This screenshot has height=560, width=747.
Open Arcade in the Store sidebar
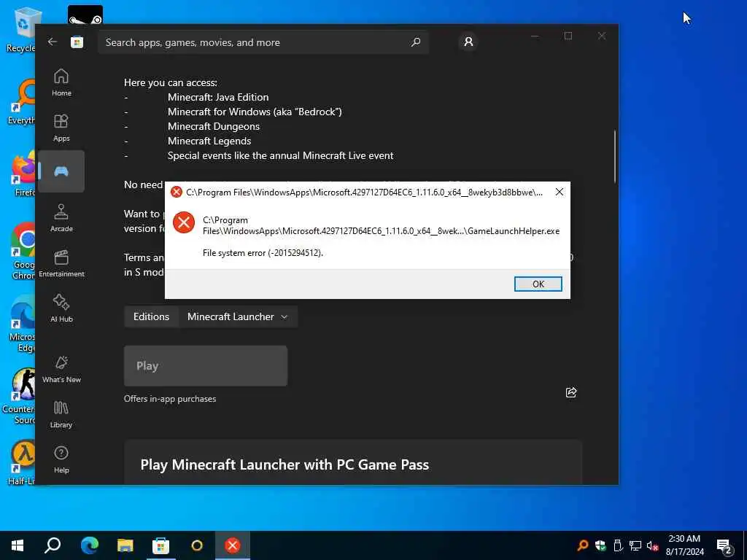click(x=61, y=218)
